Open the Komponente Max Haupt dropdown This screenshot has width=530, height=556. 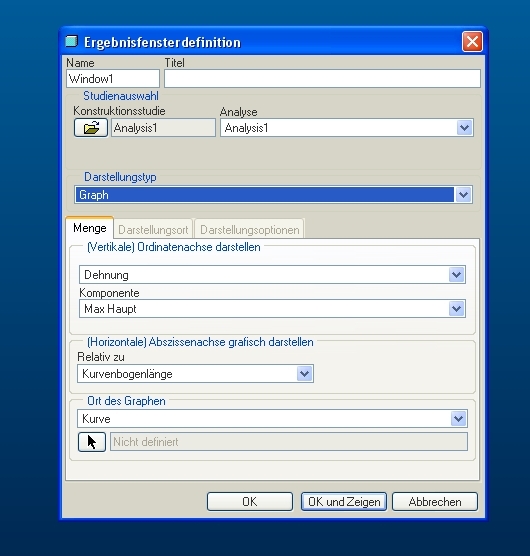pos(456,309)
